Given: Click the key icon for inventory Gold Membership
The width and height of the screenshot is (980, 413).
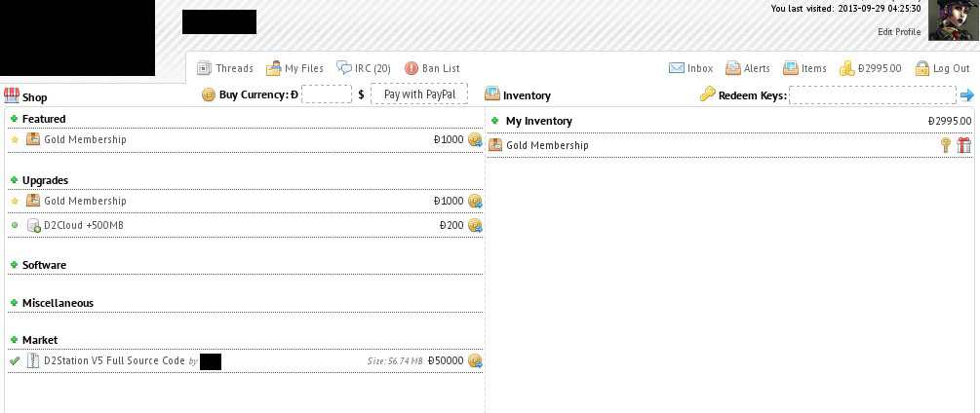Looking at the screenshot, I should 946,145.
